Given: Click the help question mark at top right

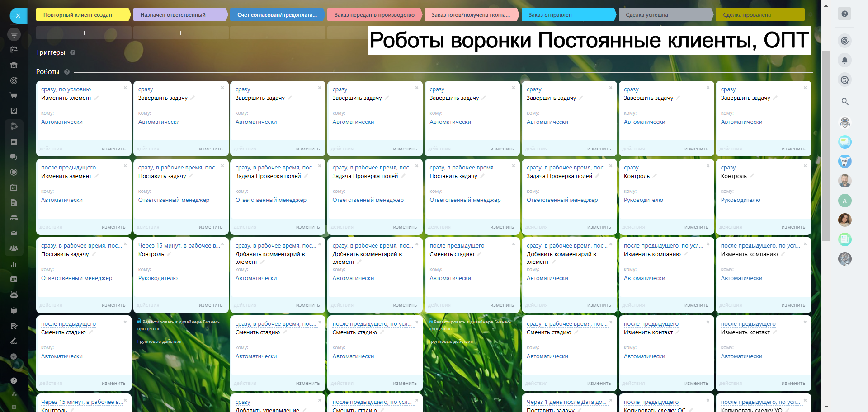Looking at the screenshot, I should tap(844, 14).
